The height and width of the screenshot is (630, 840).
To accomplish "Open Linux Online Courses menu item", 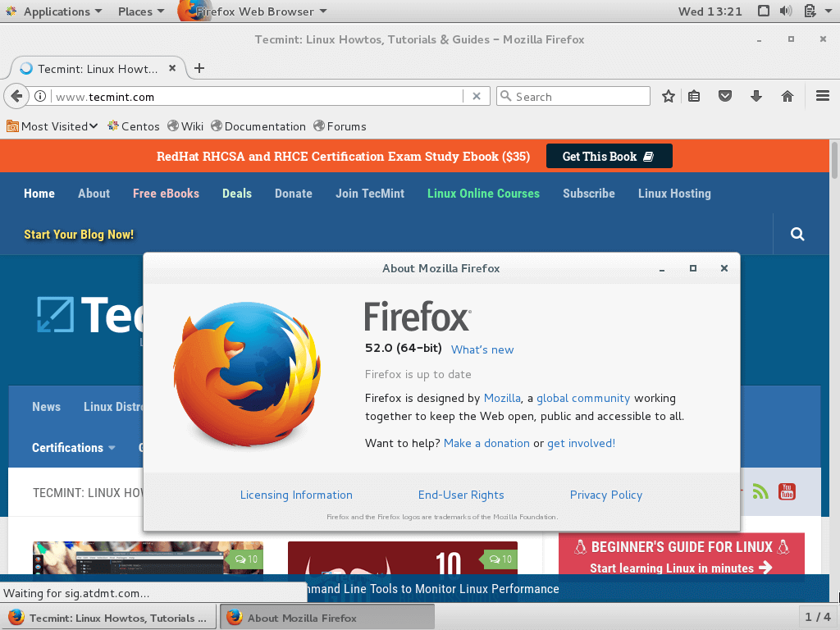I will click(483, 194).
